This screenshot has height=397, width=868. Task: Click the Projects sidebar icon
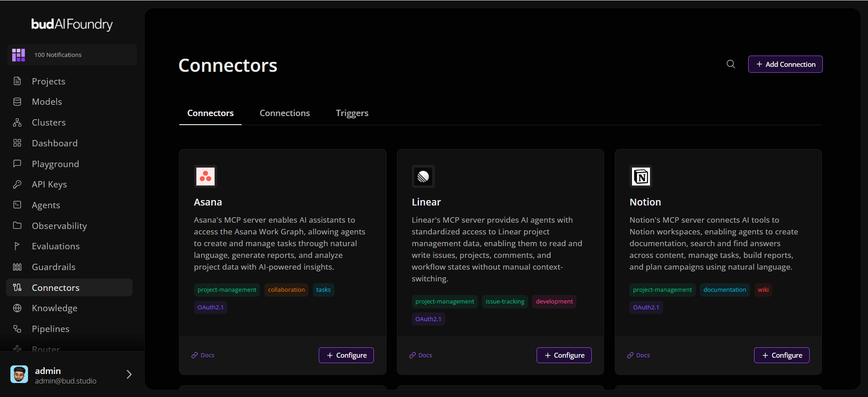coord(17,81)
